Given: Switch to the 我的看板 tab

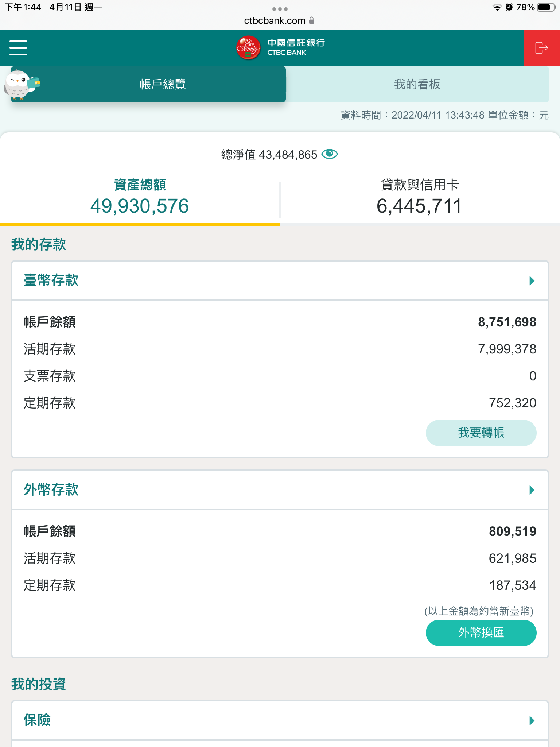Looking at the screenshot, I should (x=417, y=84).
